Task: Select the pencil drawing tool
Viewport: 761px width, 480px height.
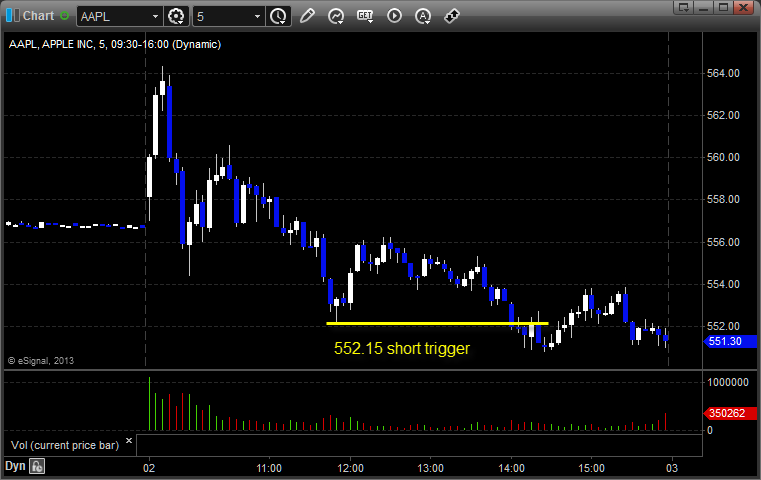Action: click(307, 16)
